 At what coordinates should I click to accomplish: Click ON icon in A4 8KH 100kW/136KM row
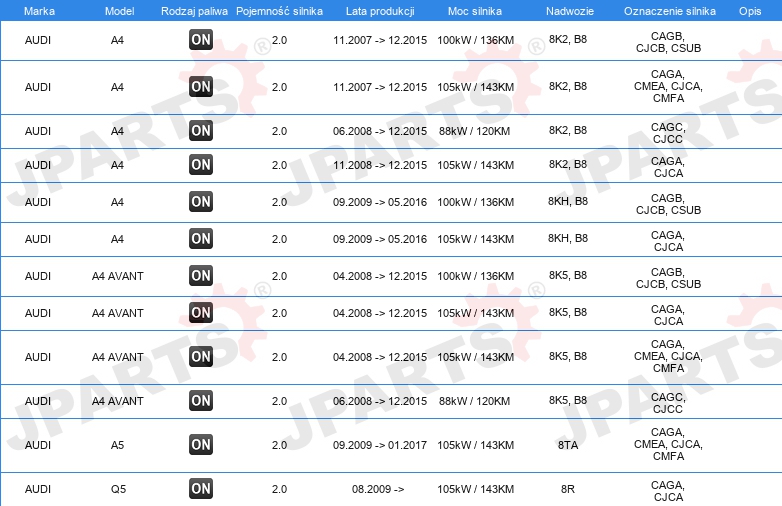point(201,201)
